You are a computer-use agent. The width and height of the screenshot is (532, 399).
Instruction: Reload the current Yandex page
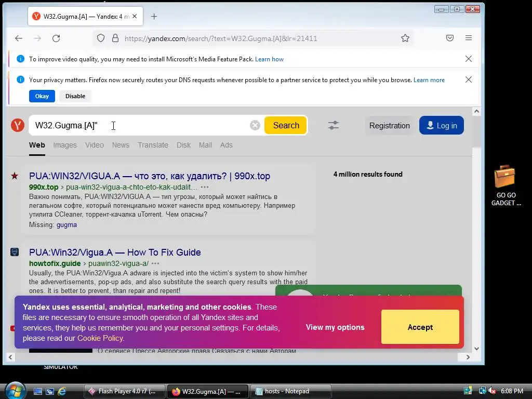56,38
